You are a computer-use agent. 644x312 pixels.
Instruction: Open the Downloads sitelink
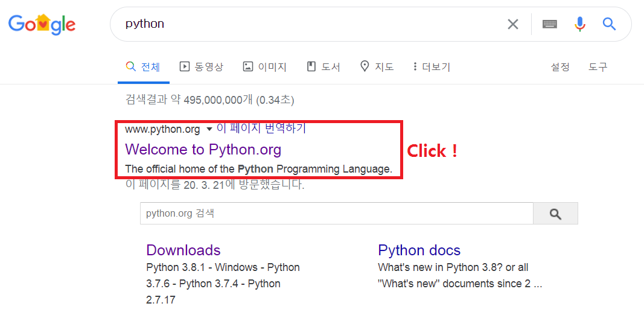[x=183, y=250]
